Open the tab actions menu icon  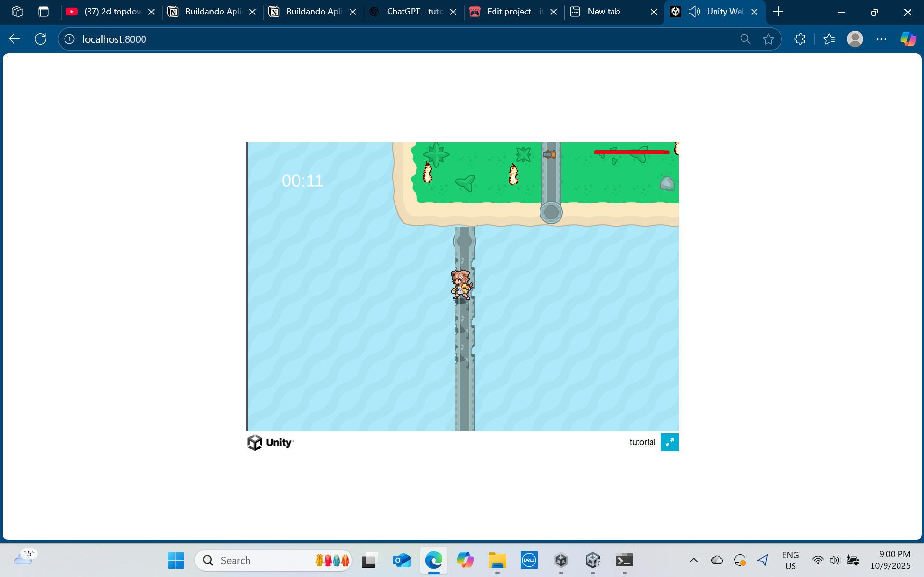tap(43, 12)
